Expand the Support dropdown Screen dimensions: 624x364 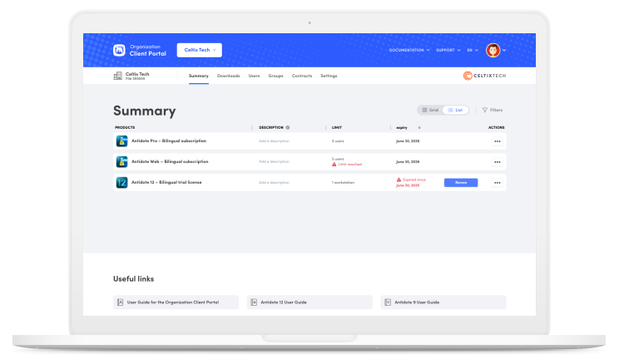(448, 50)
